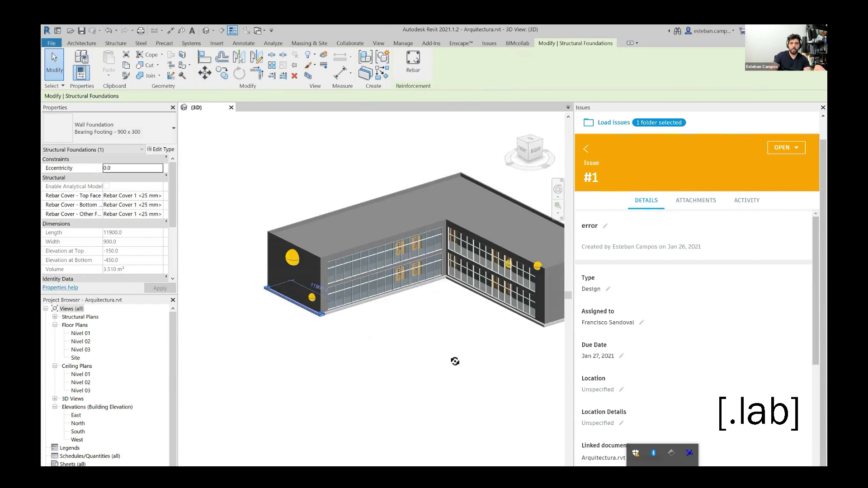Select the Move tool in Modify panel
Screen dimensions: 868x488
[204, 73]
